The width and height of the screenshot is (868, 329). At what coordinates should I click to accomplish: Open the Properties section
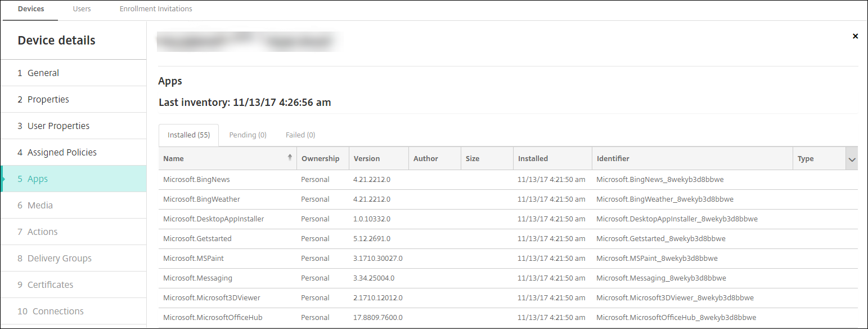[x=48, y=99]
